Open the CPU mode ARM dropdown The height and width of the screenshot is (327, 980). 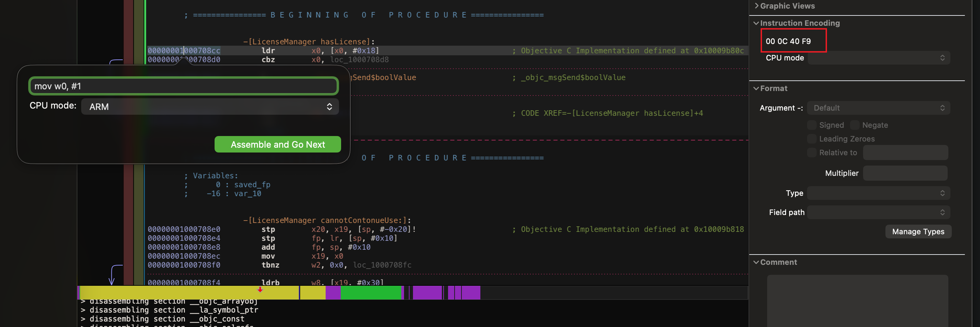(x=210, y=107)
